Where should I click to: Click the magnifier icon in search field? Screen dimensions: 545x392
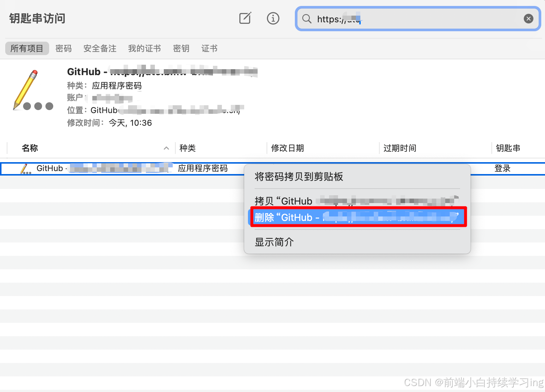click(306, 19)
